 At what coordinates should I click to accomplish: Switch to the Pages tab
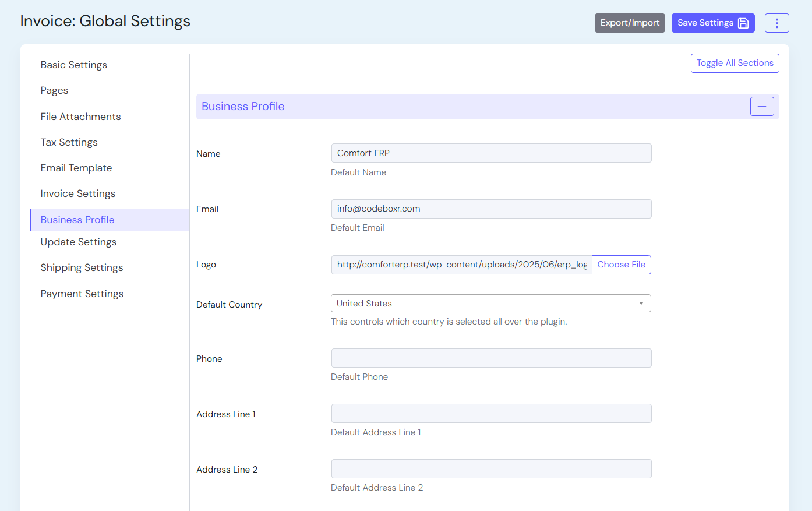(x=54, y=91)
